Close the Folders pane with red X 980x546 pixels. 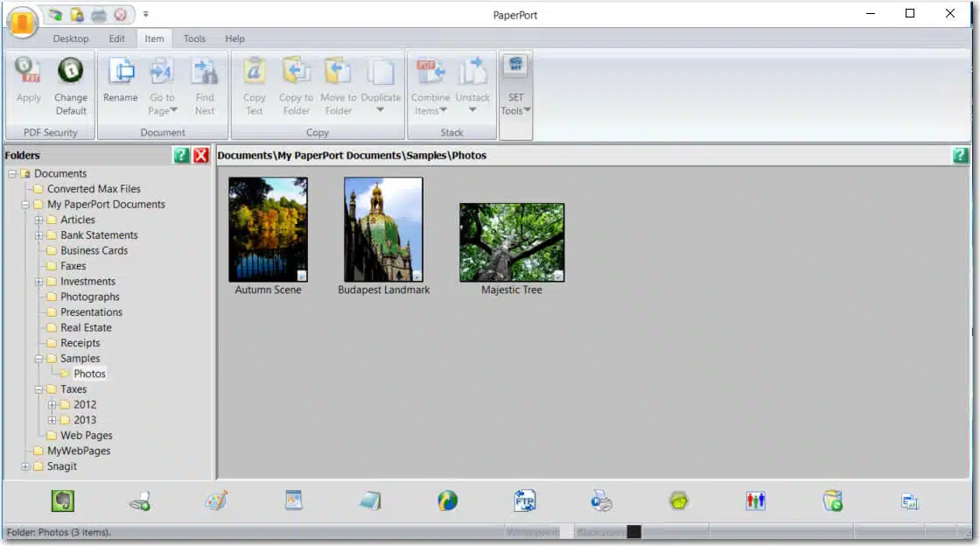tap(200, 156)
